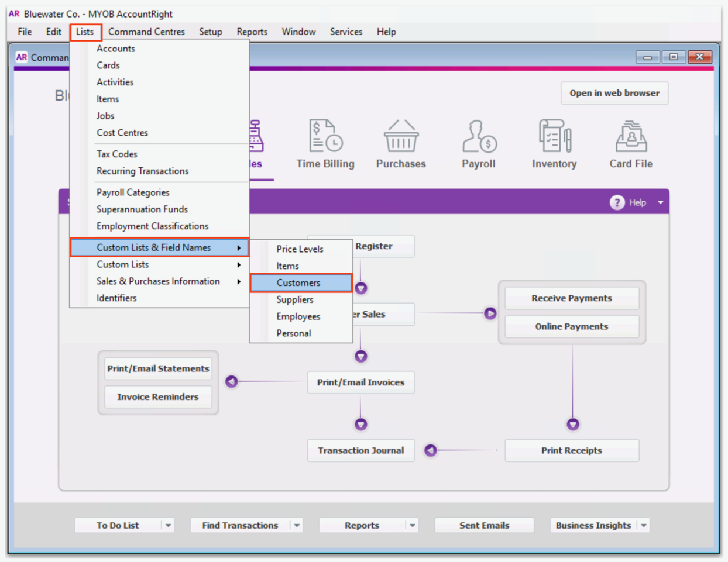Open the Setup menu
Image resolution: width=728 pixels, height=562 pixels.
click(x=210, y=32)
